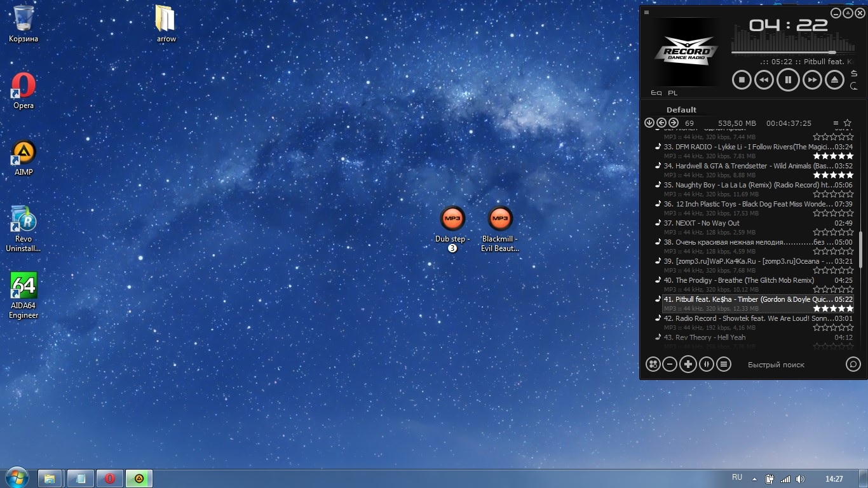
Task: Toggle shuffle mode in AIMP
Action: click(x=854, y=74)
